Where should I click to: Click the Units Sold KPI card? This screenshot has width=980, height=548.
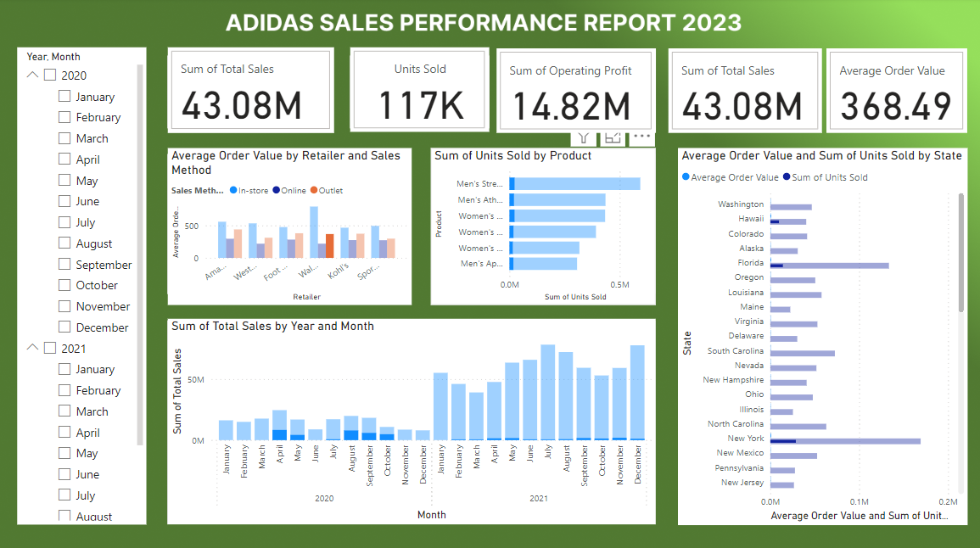coord(419,87)
